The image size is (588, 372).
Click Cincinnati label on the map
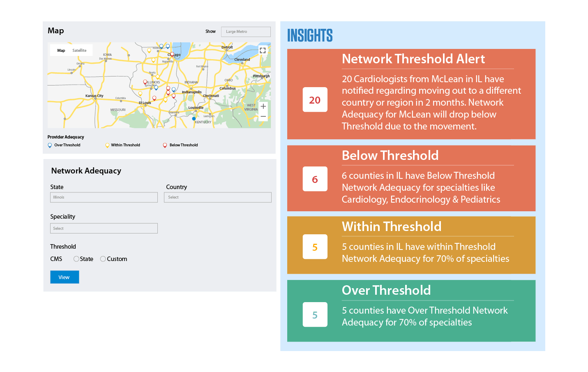click(211, 96)
